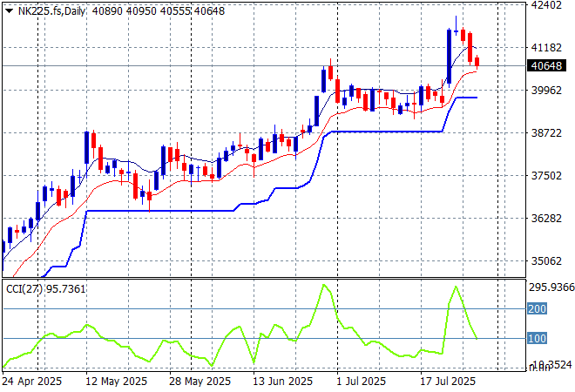Click the 41182 price on the scale
This screenshot has width=575, height=392.
549,48
